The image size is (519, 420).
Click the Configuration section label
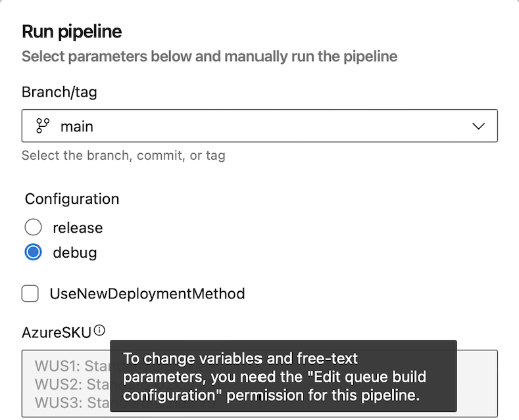point(72,198)
